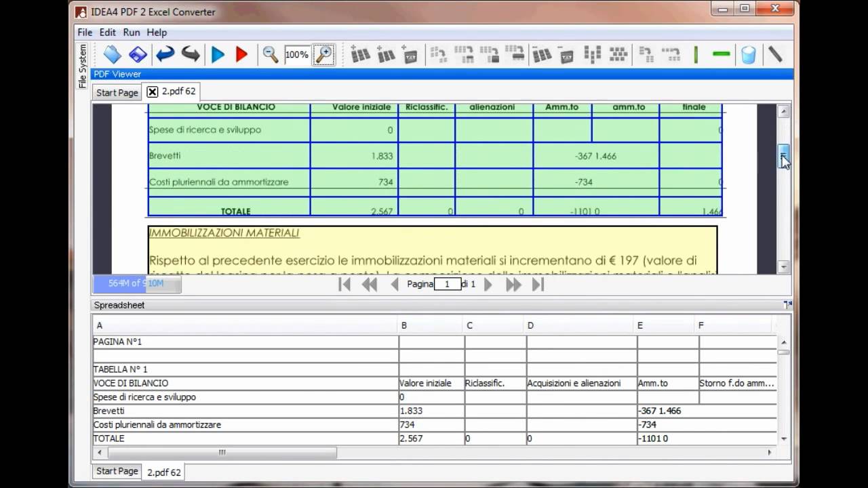This screenshot has width=868, height=488.
Task: Click the PDF viewer scroll-down arrow
Action: pyautogui.click(x=784, y=267)
